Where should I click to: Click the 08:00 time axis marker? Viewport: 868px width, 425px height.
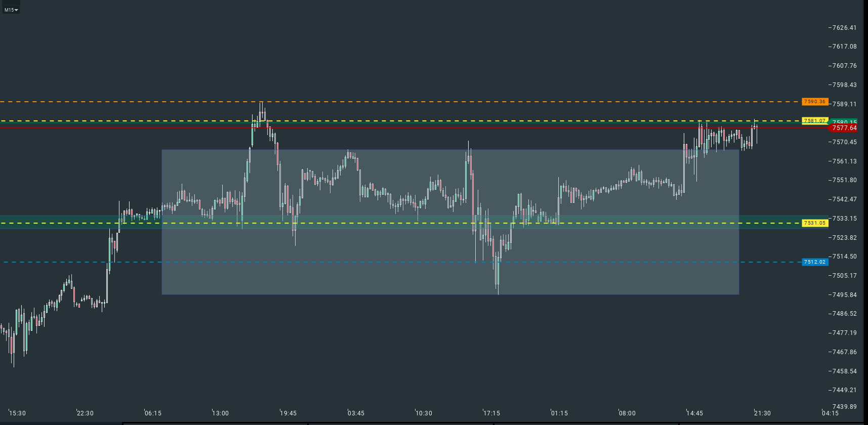[627, 413]
